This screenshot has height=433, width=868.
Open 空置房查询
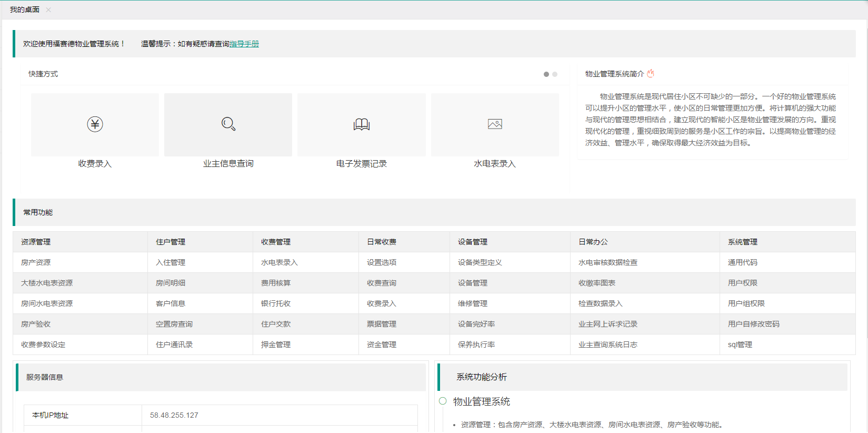pos(174,324)
